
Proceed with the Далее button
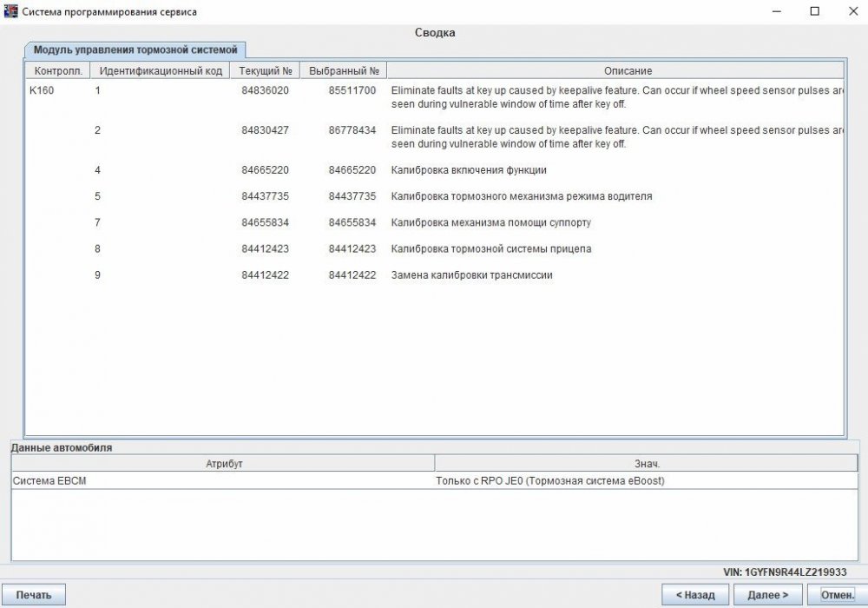(x=767, y=595)
